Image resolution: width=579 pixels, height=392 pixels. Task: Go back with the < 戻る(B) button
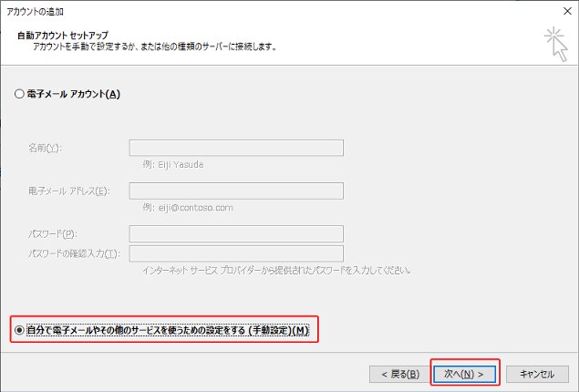click(x=396, y=374)
